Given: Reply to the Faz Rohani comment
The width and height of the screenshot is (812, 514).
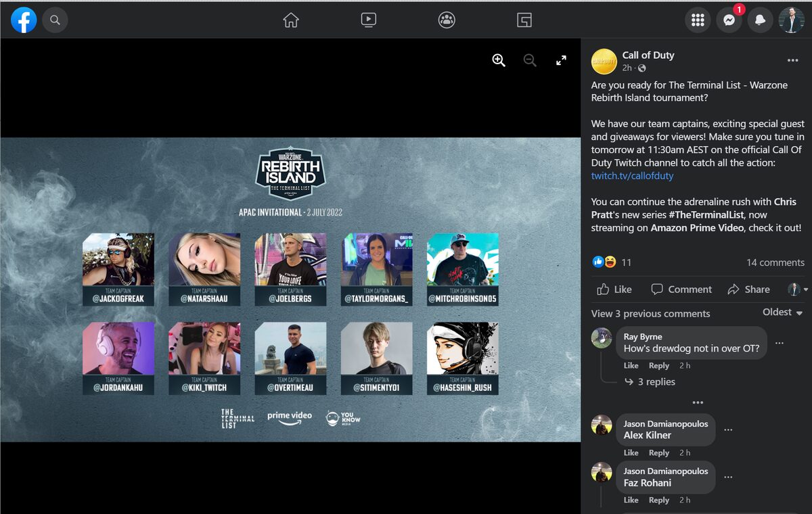Looking at the screenshot, I should tap(659, 500).
